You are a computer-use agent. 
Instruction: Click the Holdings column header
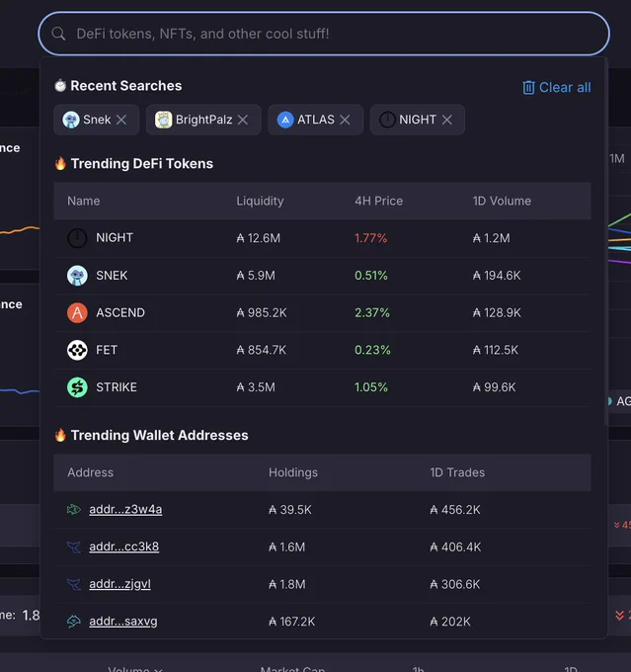click(x=293, y=472)
